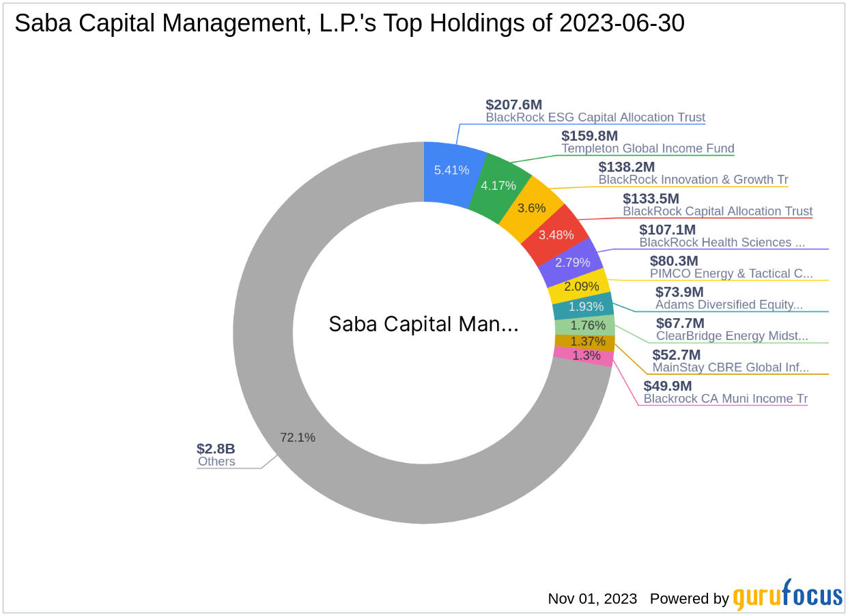
Task: Select the yellow 2.09% slice
Action: pos(580,287)
